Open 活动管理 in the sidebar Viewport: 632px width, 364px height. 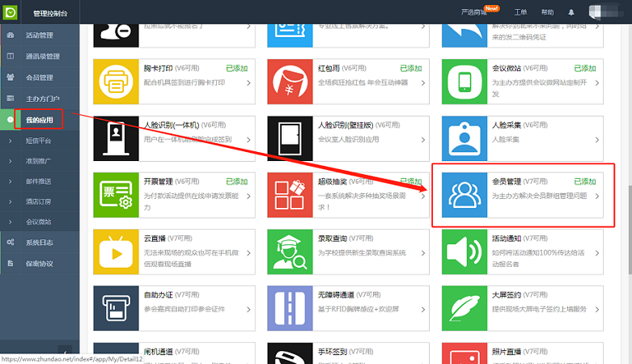click(39, 36)
